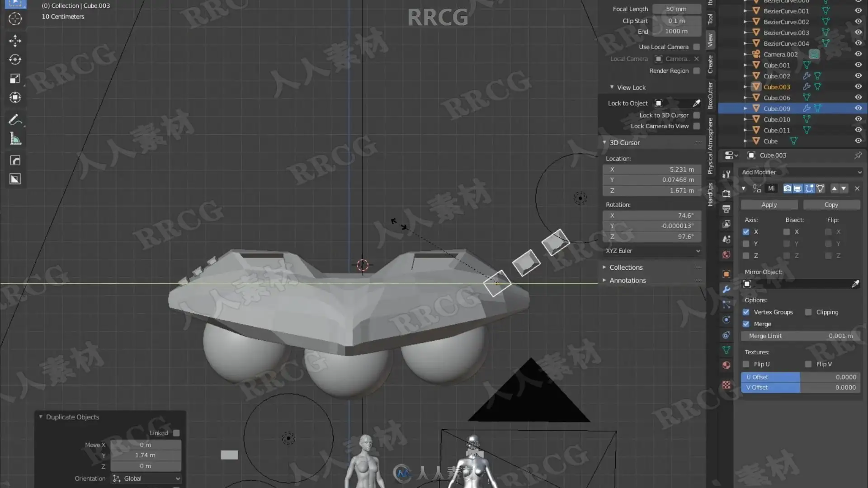Select the 3D Cursor tool

click(x=15, y=19)
